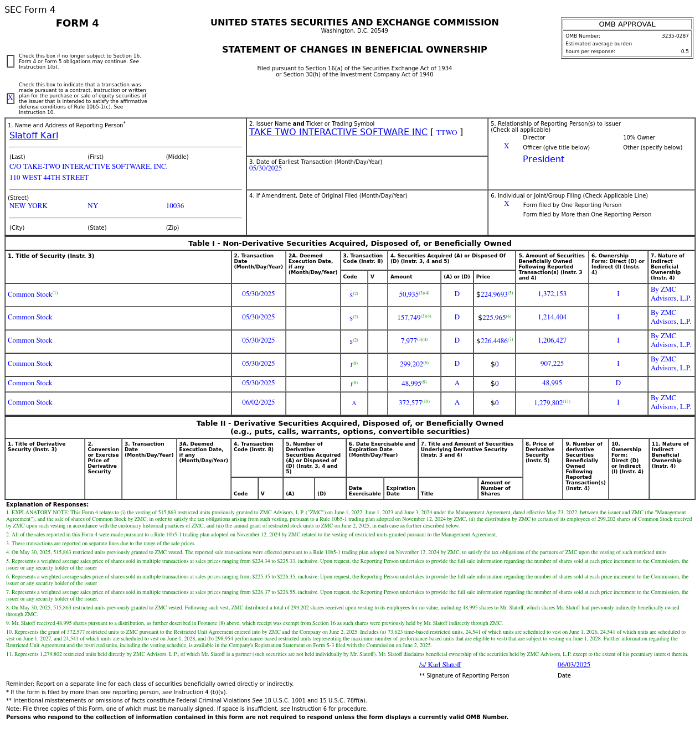Toggle the Rule 10b5-1(c) plan checkbox

11,99
